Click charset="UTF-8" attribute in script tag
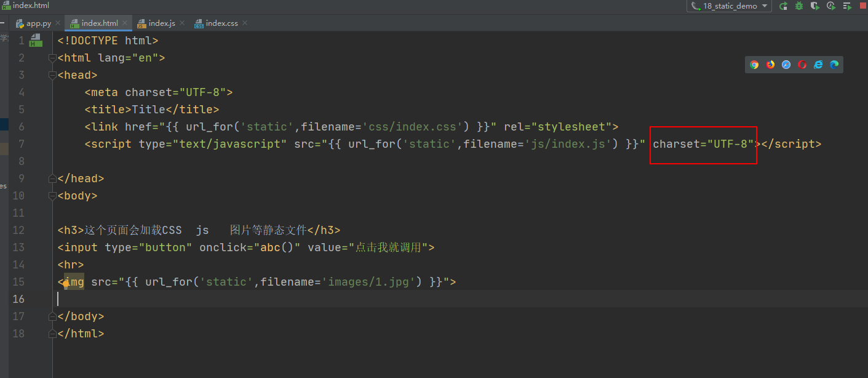Screen dimensions: 868x378 tap(704, 144)
